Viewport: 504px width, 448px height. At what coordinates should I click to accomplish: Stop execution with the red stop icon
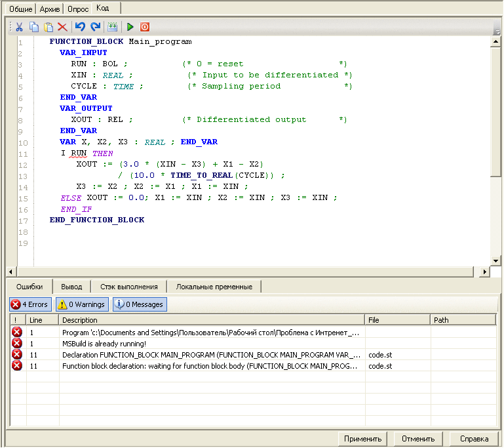[145, 27]
